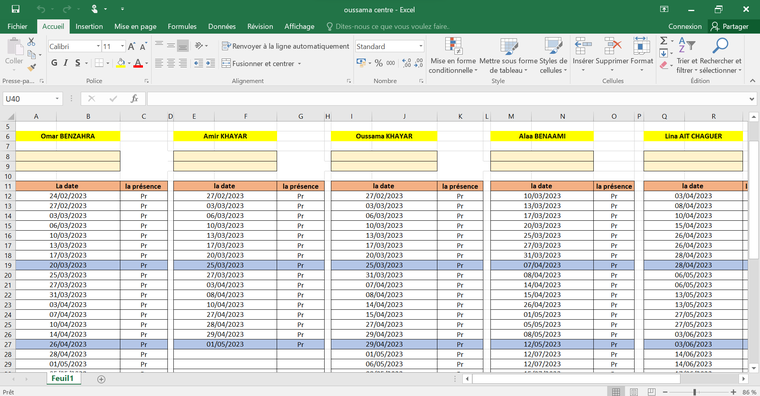Decrease font size with the small A
The height and width of the screenshot is (396, 760).
(143, 47)
